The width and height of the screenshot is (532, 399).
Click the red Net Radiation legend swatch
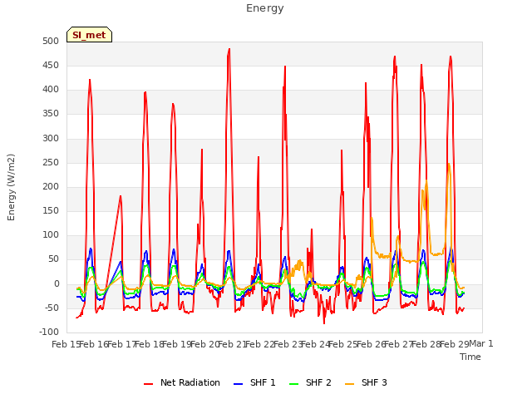148,384
